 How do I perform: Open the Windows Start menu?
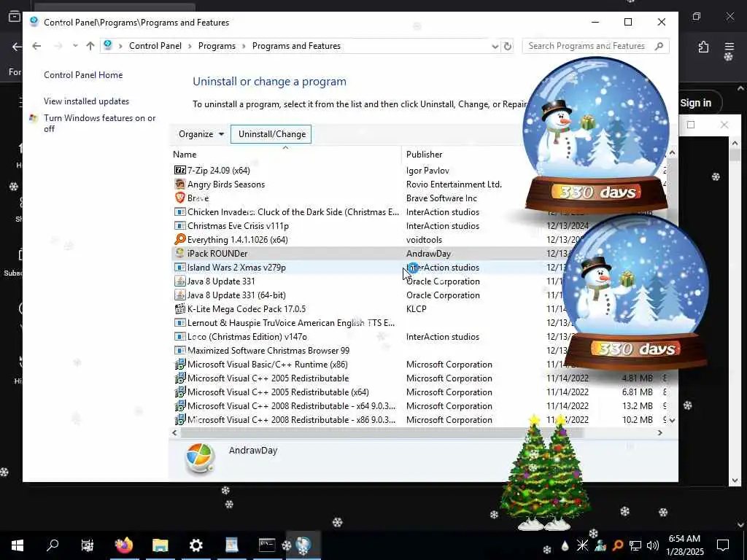(x=18, y=545)
